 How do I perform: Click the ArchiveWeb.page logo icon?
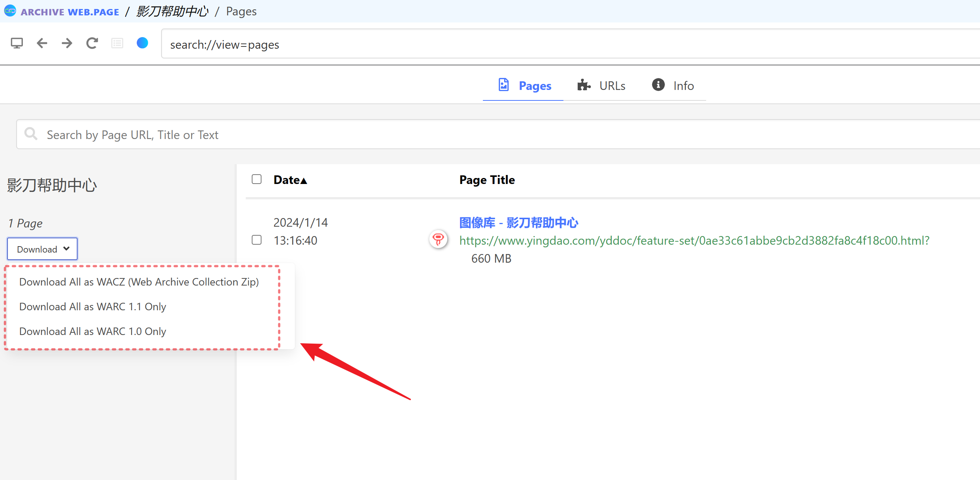click(10, 11)
